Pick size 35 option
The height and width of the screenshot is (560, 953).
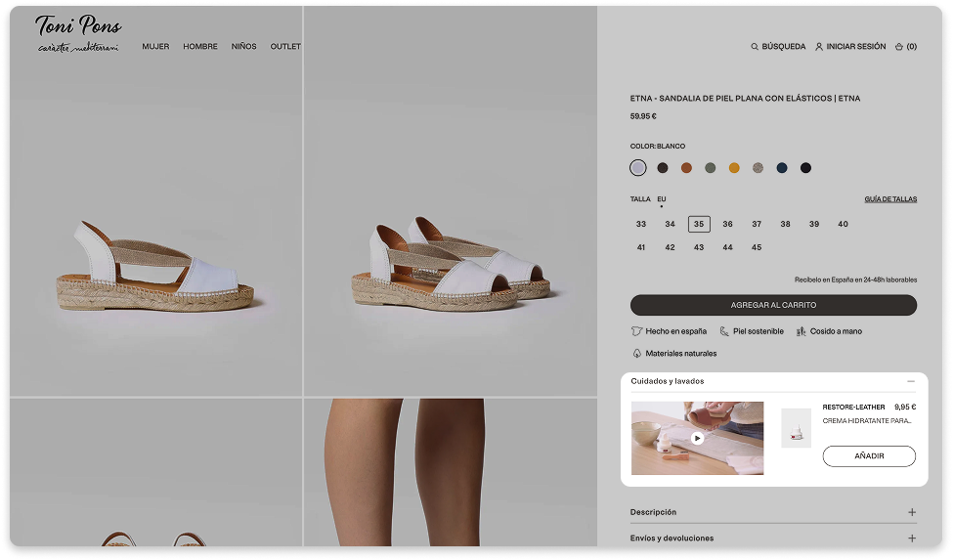pyautogui.click(x=699, y=224)
